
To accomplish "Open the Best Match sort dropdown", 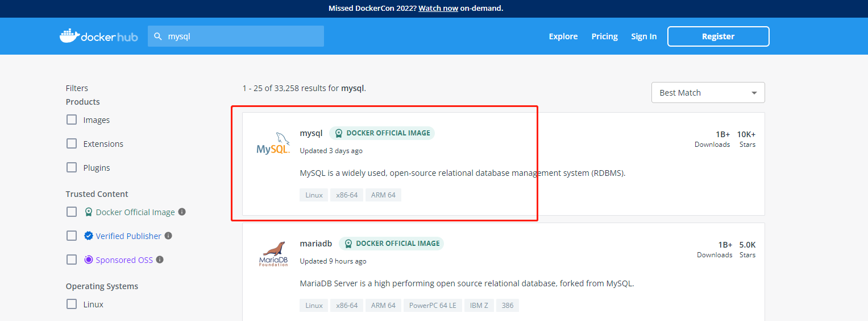I will tap(708, 93).
